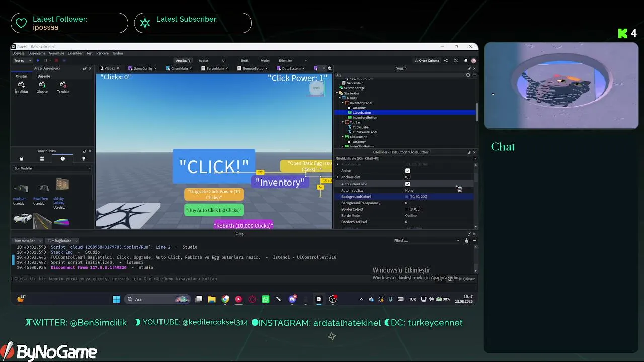Open the notifications bell icon
This screenshot has width=644, height=362.
[x=465, y=60]
